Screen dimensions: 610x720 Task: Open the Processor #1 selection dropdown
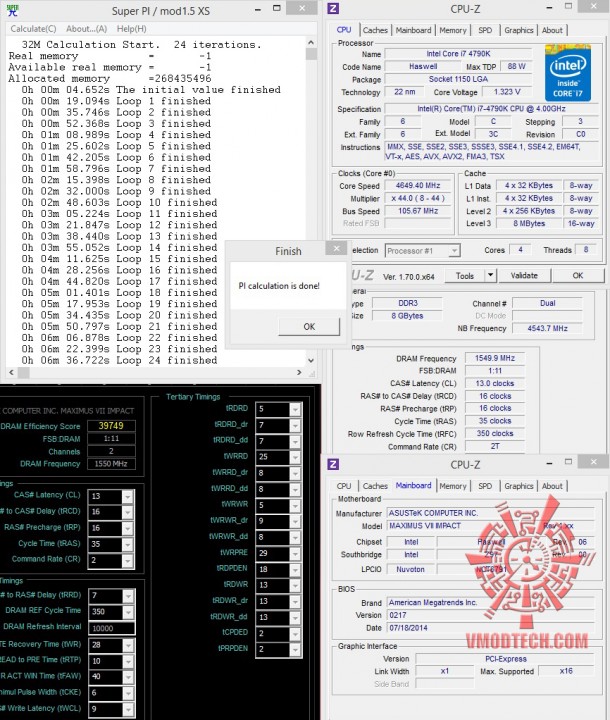[454, 251]
